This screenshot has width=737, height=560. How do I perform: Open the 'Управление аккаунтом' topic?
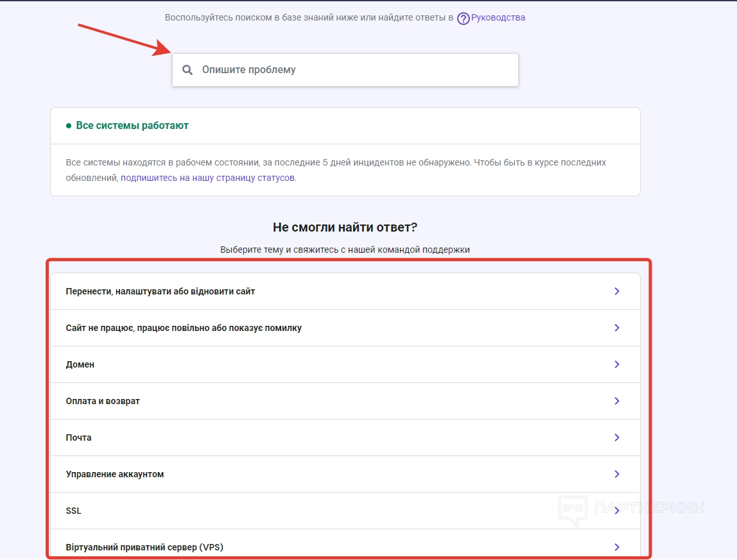[x=115, y=474]
